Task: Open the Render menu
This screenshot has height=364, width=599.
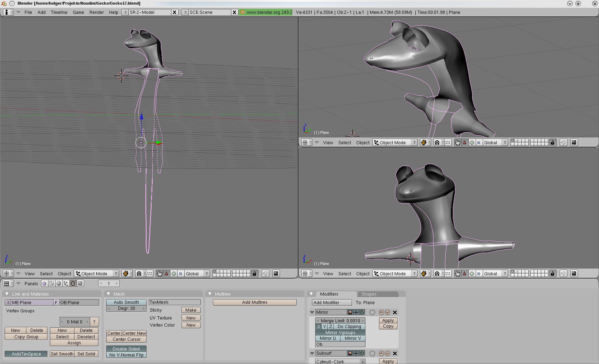Action: (97, 12)
